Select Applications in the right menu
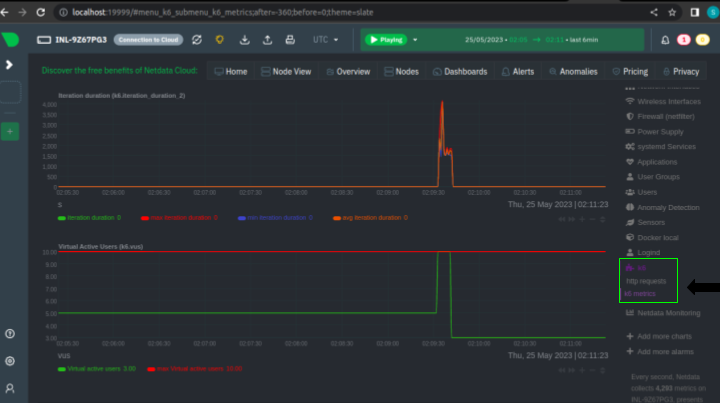 click(651, 162)
